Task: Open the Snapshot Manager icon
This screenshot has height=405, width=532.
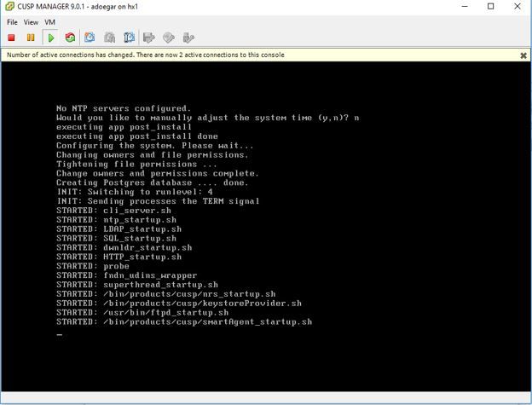Action: pyautogui.click(x=129, y=38)
